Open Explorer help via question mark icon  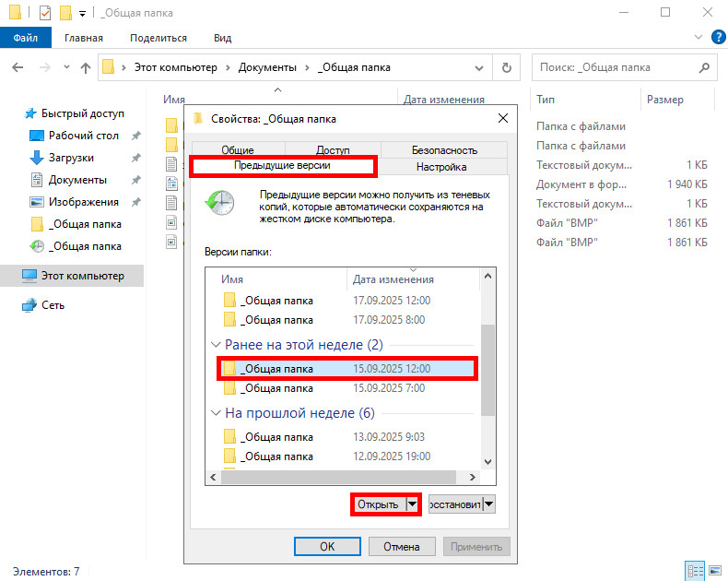(718, 38)
